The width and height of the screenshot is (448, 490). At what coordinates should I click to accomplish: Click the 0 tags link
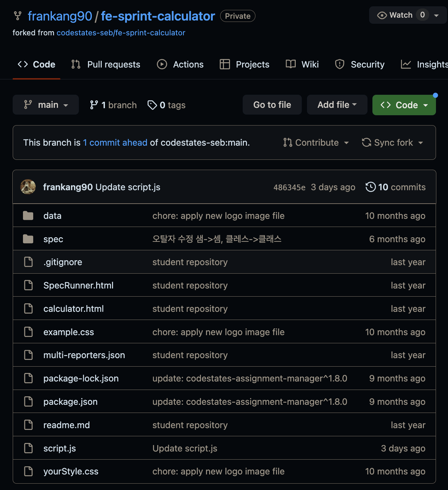point(167,105)
